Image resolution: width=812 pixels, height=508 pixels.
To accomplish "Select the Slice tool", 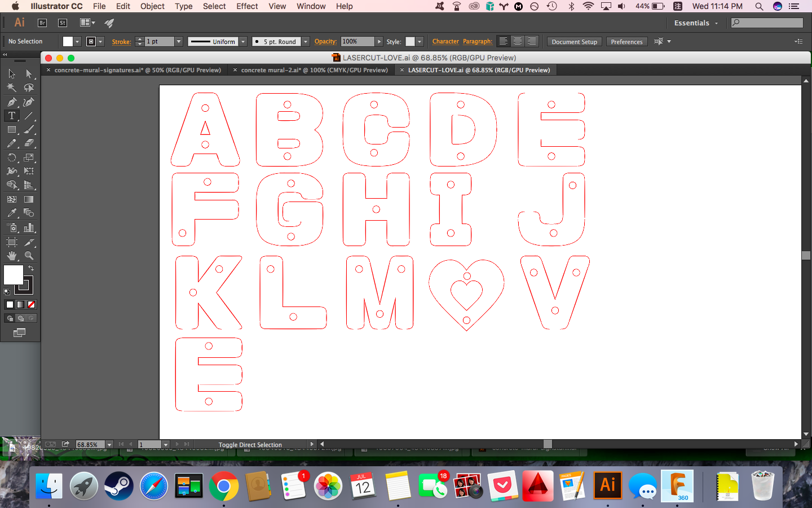I will (29, 242).
